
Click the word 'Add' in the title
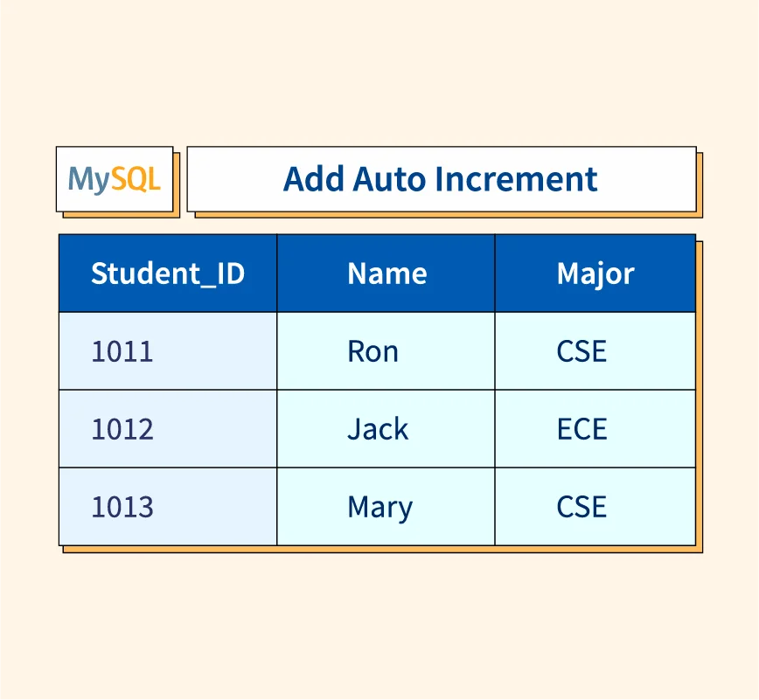pos(315,179)
